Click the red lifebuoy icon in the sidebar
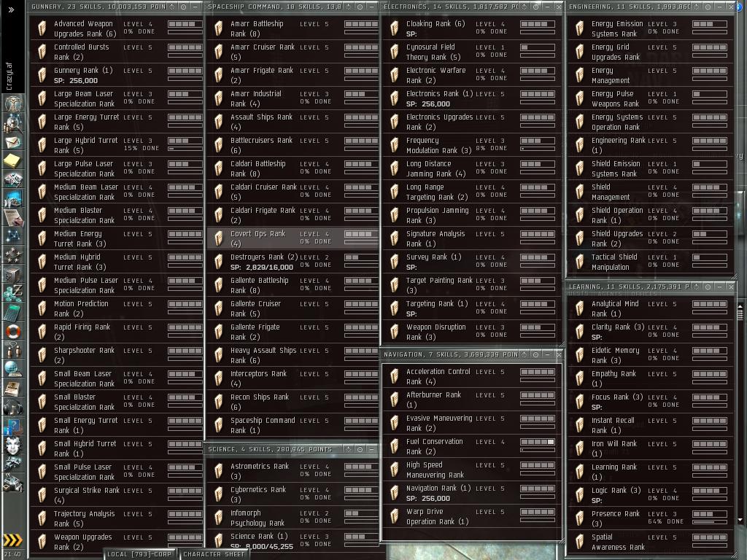 pos(13,330)
